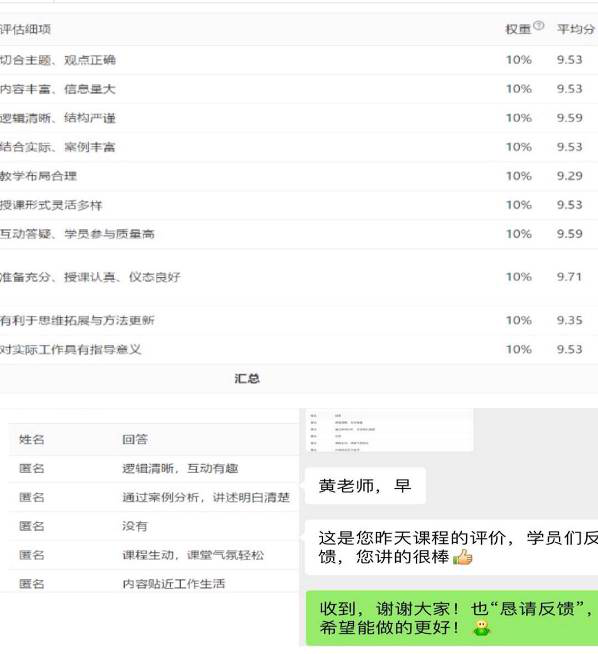Select the green 收到，谢谢大家 reply bubble
This screenshot has width=598, height=654.
pos(452,618)
